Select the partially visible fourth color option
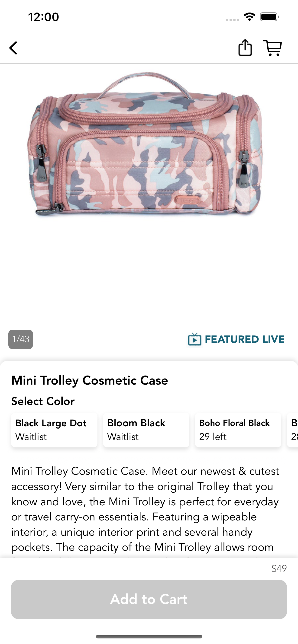This screenshot has width=298, height=644. [292, 430]
